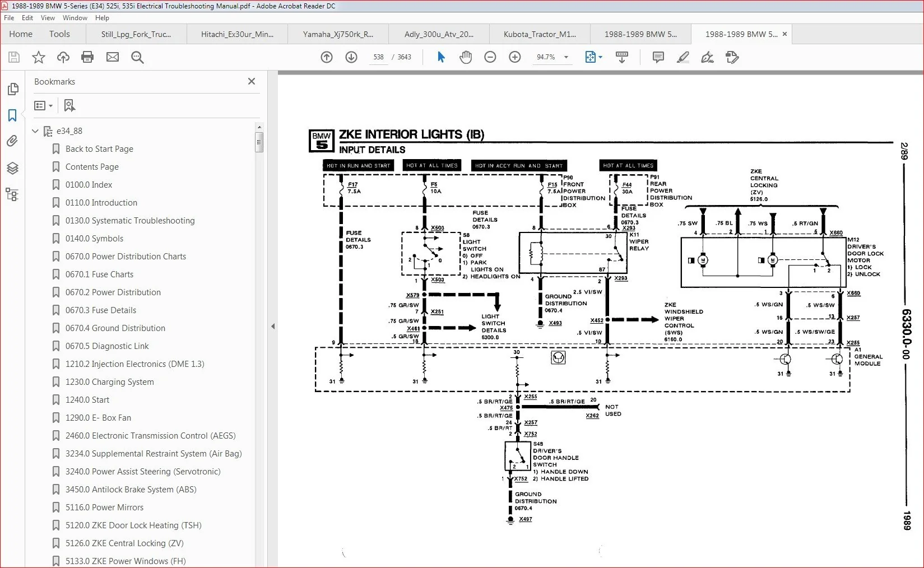Zoom out with minus icon

pyautogui.click(x=490, y=57)
